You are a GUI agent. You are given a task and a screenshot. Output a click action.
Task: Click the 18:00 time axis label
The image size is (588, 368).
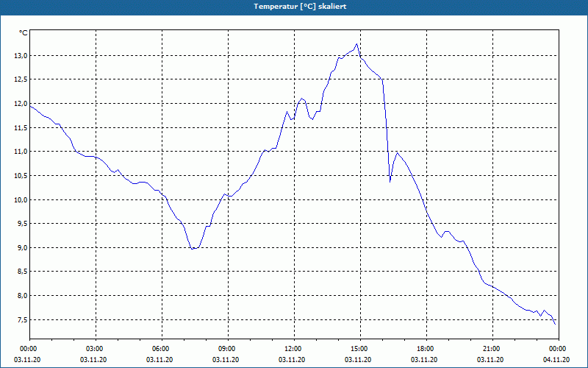point(426,349)
